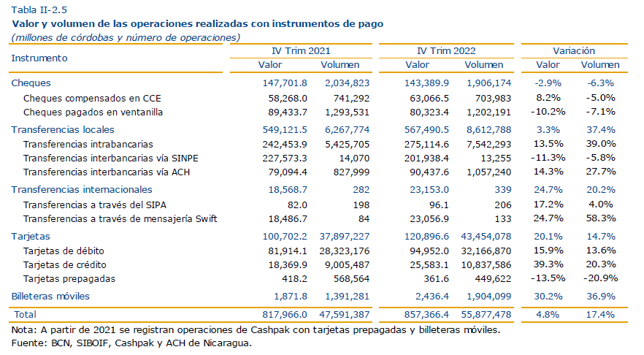This screenshot has height=355, width=644.
Task: Click the value 418.2
Action: coord(294,279)
